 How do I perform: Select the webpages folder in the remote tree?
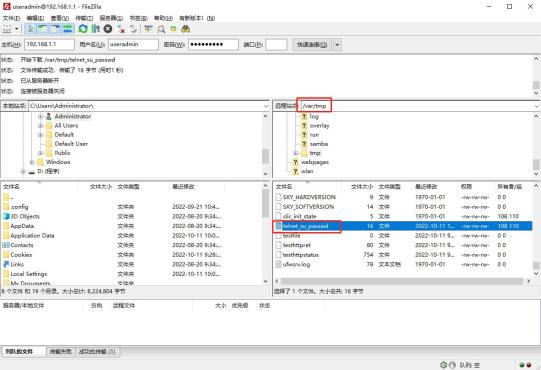point(315,162)
